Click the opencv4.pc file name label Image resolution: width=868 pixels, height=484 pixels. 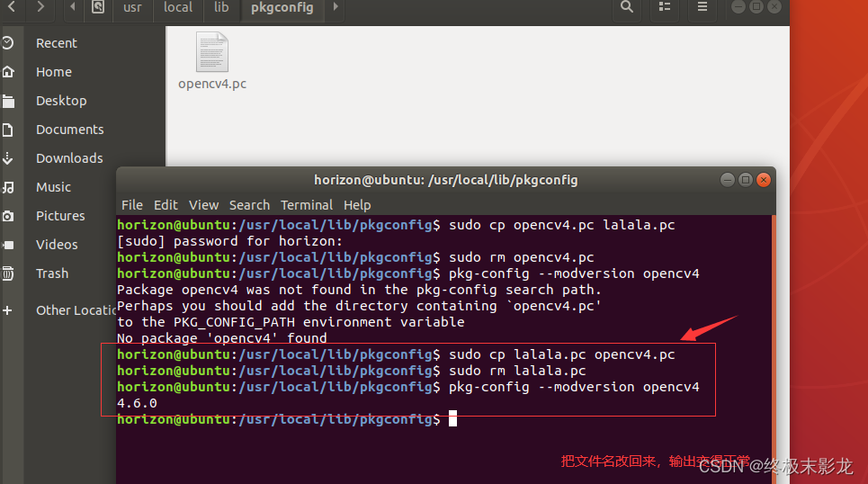point(212,85)
